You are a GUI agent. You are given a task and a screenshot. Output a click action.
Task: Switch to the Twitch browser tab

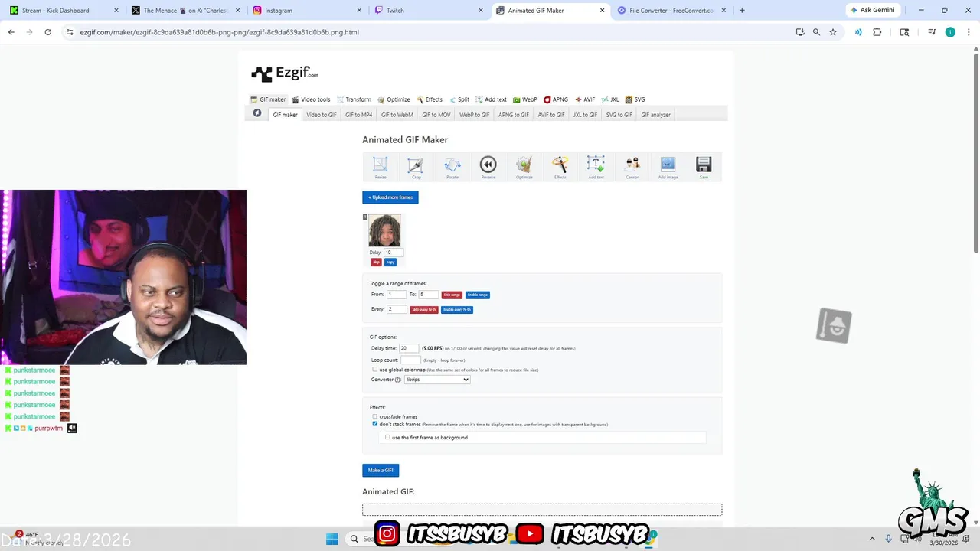(427, 11)
